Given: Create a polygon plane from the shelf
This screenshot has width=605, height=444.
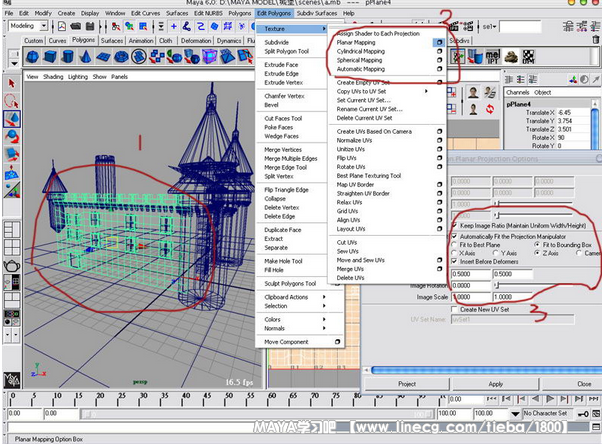Looking at the screenshot, I should click(103, 57).
